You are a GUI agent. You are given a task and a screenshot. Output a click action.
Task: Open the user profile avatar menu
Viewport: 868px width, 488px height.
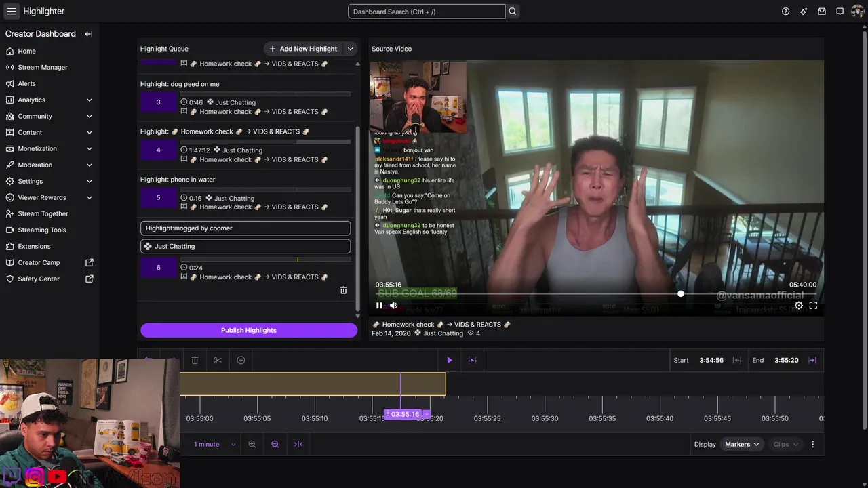(857, 12)
